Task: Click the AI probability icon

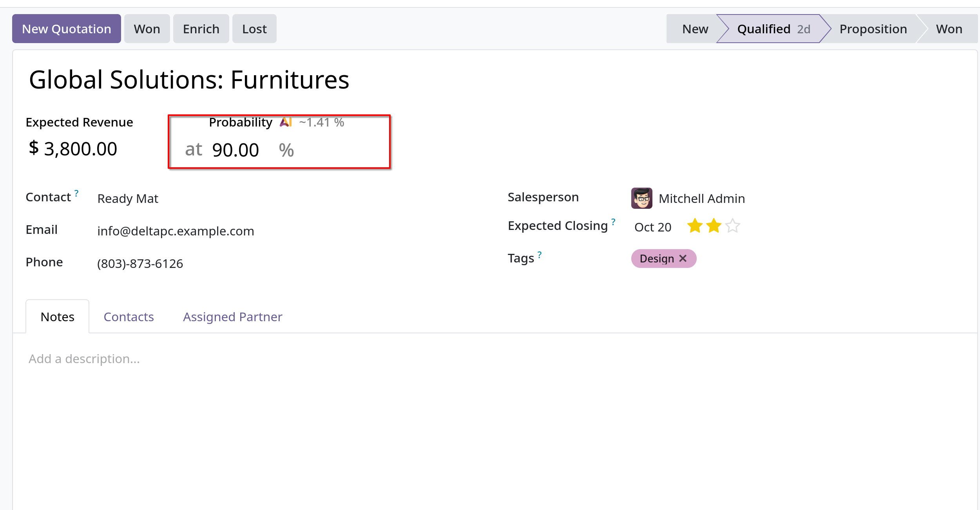Action: coord(286,122)
